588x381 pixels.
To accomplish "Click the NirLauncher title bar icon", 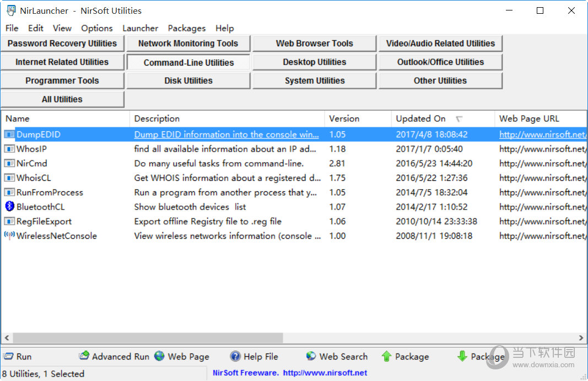I will [x=11, y=10].
